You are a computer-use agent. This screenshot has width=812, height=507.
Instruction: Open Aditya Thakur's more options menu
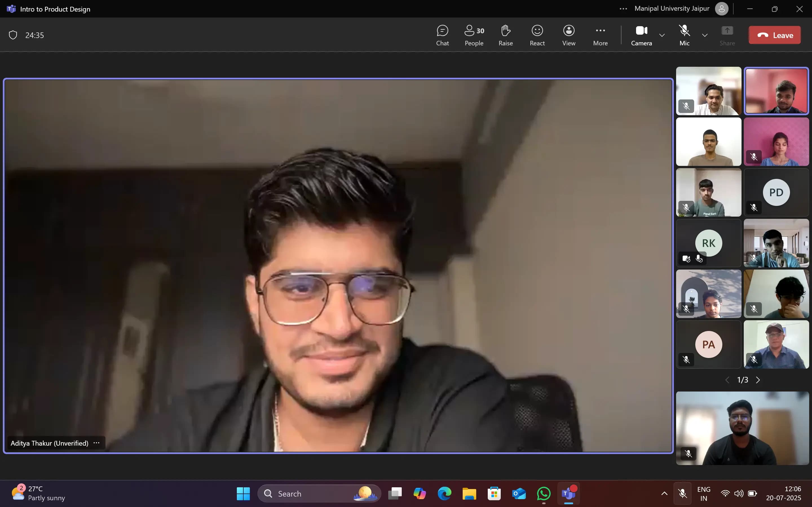click(97, 443)
